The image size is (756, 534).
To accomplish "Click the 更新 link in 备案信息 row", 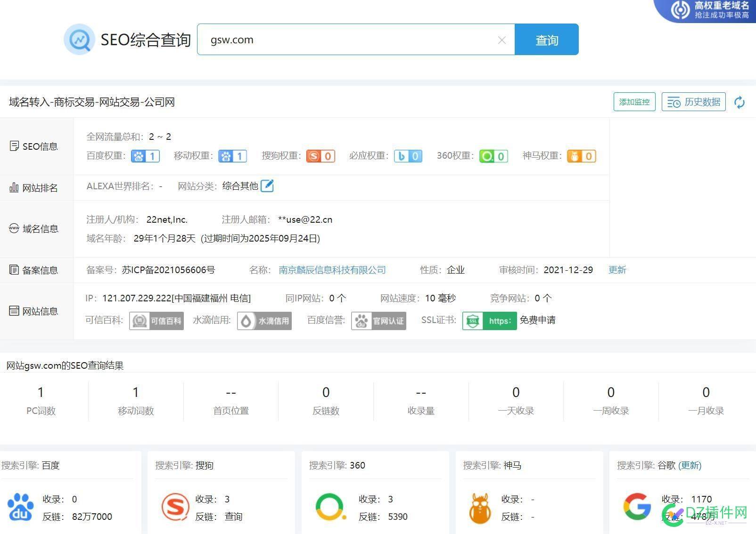I will (x=617, y=270).
